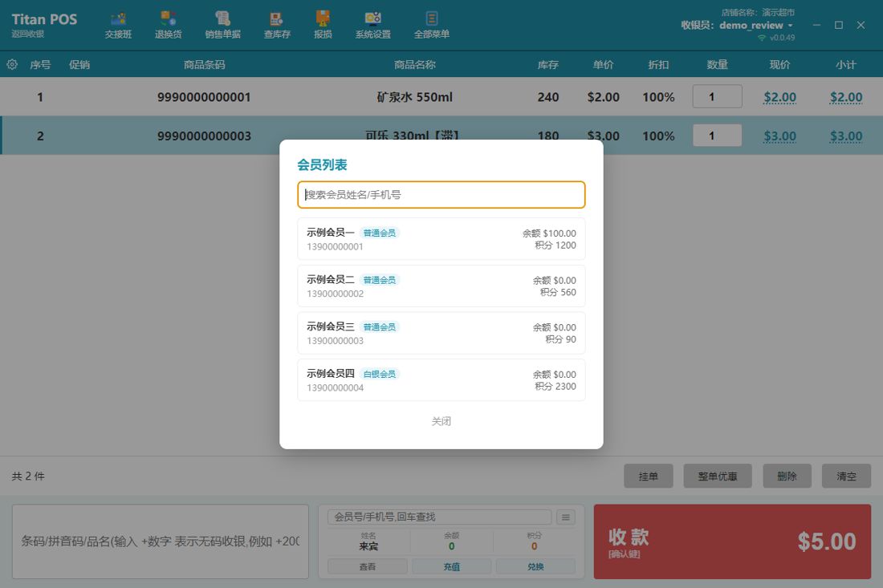Viewport: 883px width, 588px height.
Task: Click the 商品条码 column header
Action: tap(204, 65)
